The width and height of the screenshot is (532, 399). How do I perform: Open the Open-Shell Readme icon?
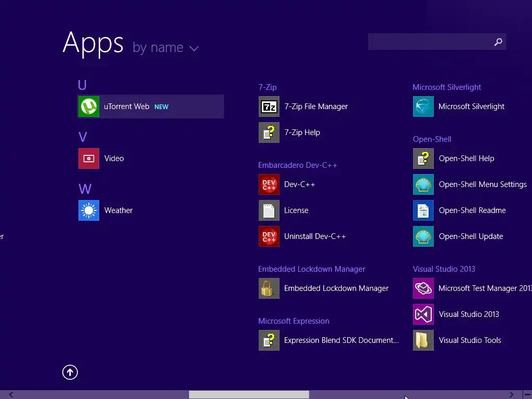[x=423, y=210]
